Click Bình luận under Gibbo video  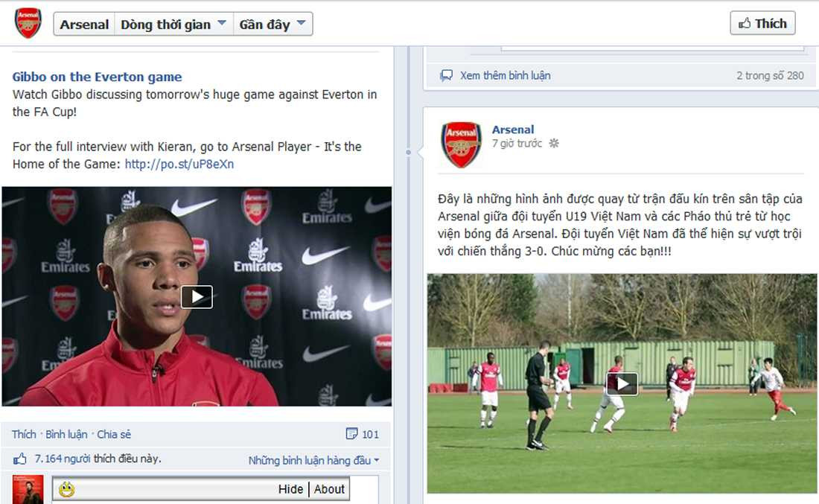pyautogui.click(x=66, y=435)
